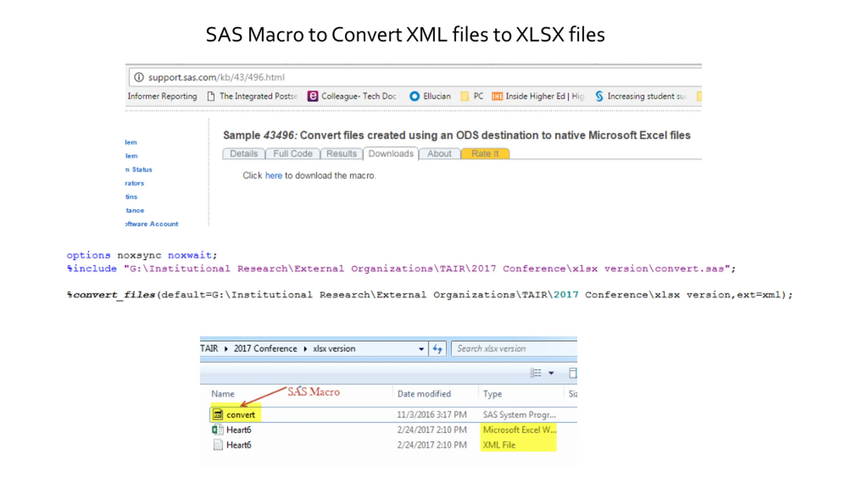This screenshot has height=488, width=868.
Task: Click the 'tance' sidebar link
Action: coord(135,210)
